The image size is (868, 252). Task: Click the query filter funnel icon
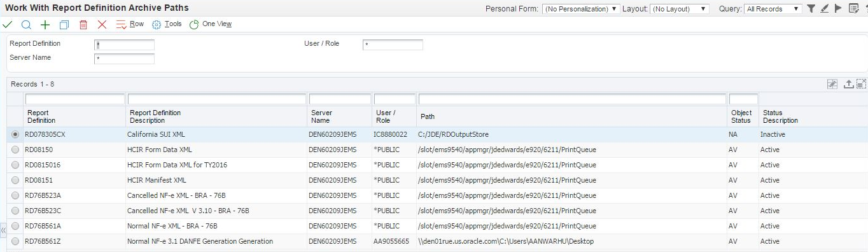(x=811, y=9)
